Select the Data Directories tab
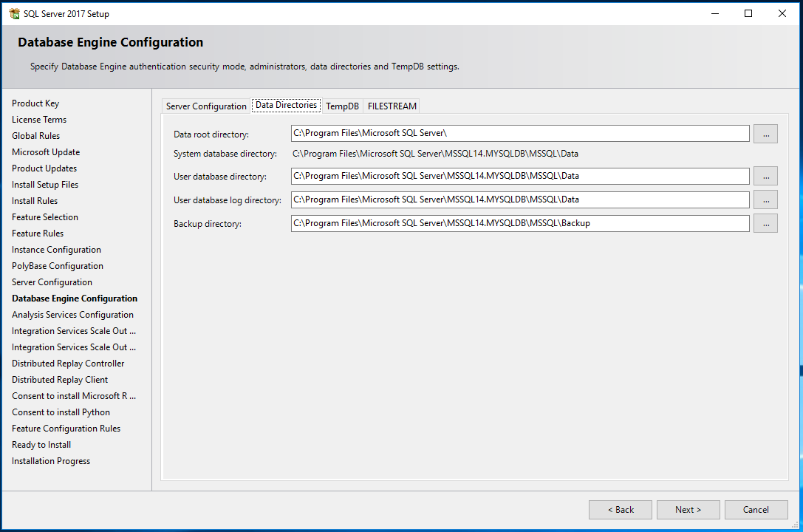This screenshot has width=803, height=532. 286,106
